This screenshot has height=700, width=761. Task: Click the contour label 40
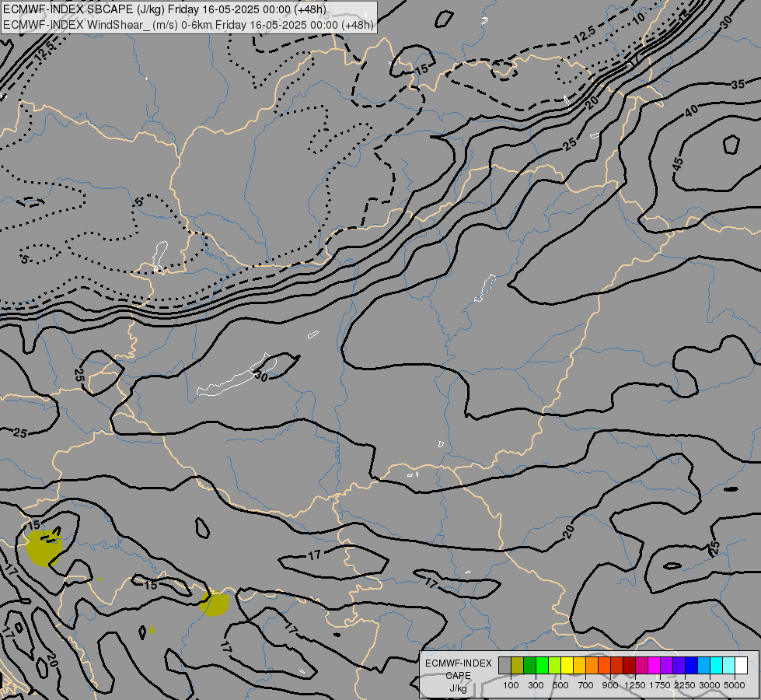tap(692, 110)
